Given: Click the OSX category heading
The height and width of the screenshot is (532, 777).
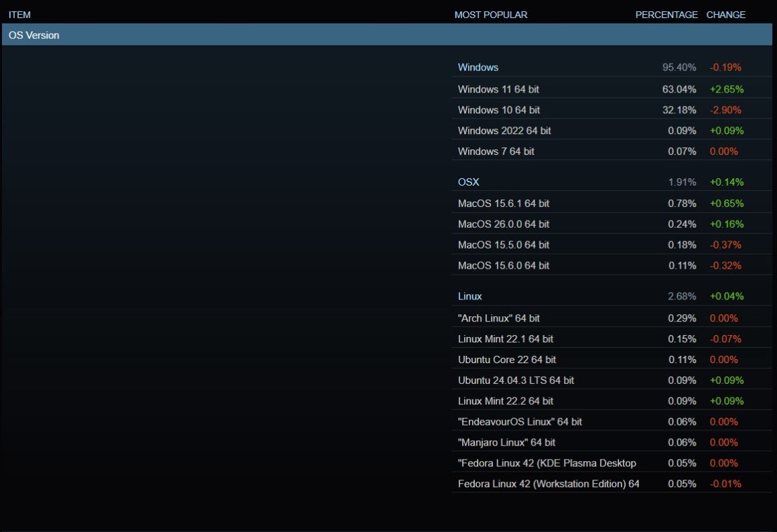Looking at the screenshot, I should point(468,182).
